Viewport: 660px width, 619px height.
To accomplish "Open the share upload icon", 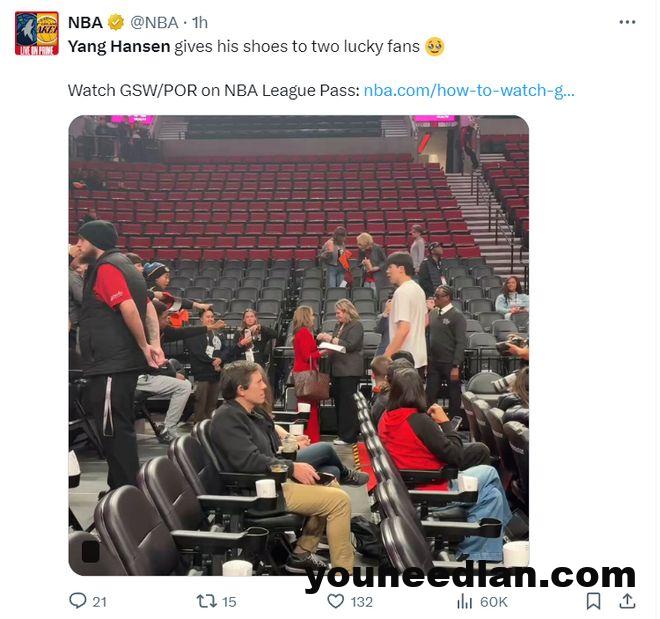I will (627, 600).
